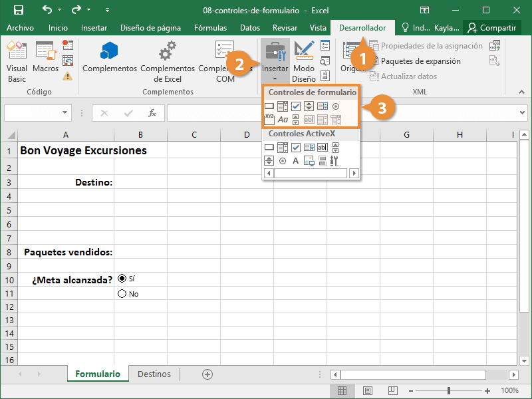
Task: Open Complementos de Excel dialog
Action: 168,62
